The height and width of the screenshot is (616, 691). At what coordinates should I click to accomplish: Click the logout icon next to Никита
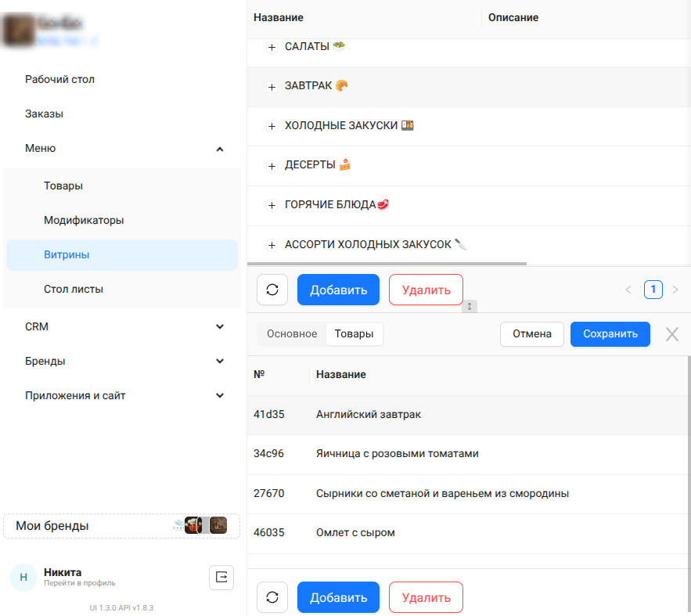221,578
